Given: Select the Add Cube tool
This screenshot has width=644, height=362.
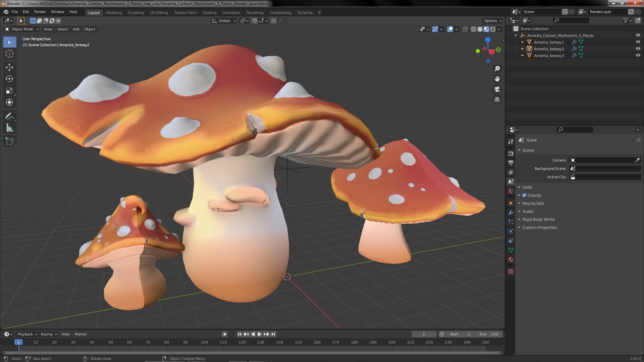Looking at the screenshot, I should point(9,141).
